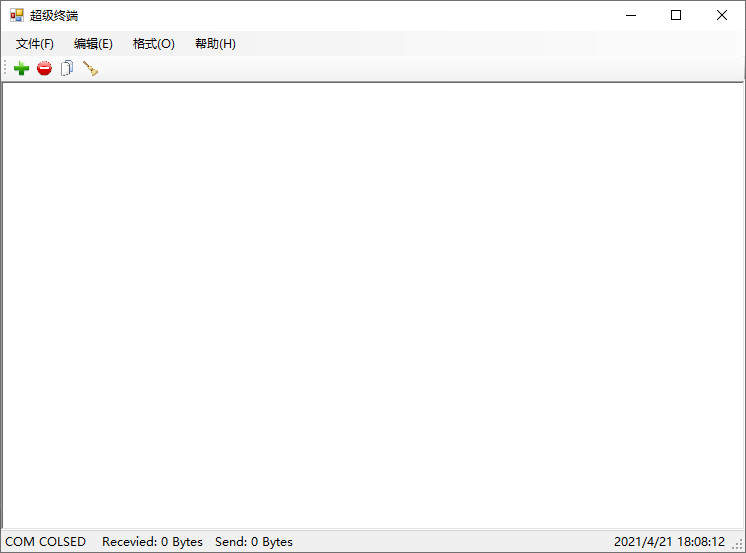Screen dimensions: 746x553
Task: Click the date and time in status bar
Action: (669, 542)
